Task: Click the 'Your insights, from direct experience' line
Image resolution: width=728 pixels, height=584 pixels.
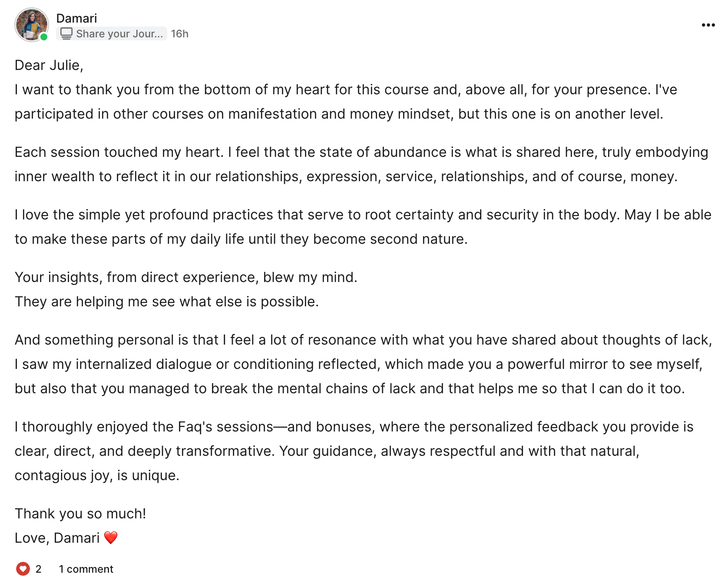Action: (x=186, y=277)
